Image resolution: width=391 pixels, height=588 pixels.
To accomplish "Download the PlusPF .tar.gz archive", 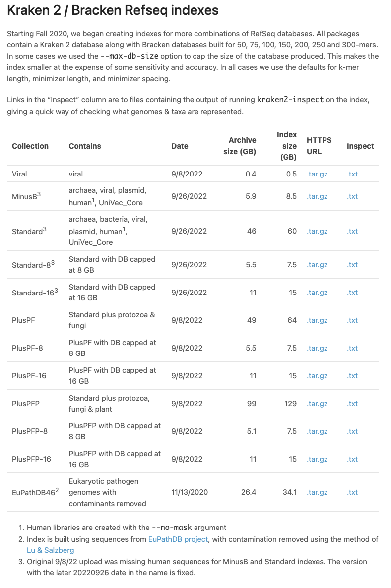I will pyautogui.click(x=317, y=320).
